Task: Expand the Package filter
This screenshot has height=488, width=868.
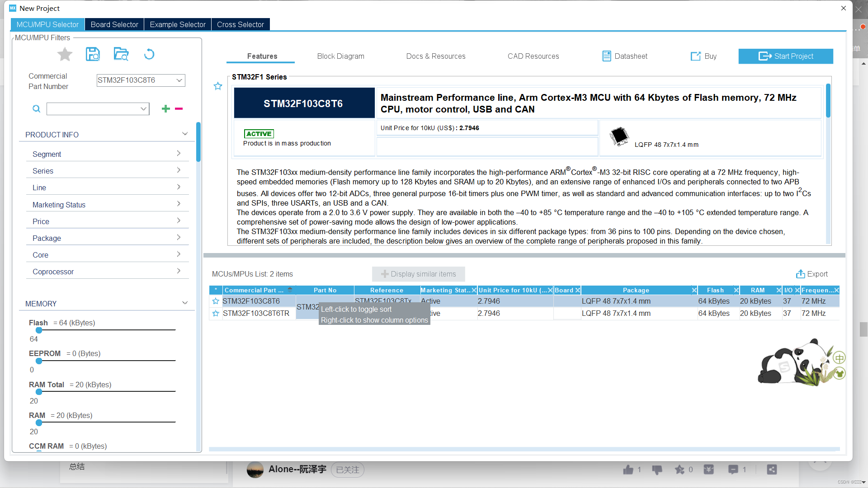Action: 179,237
